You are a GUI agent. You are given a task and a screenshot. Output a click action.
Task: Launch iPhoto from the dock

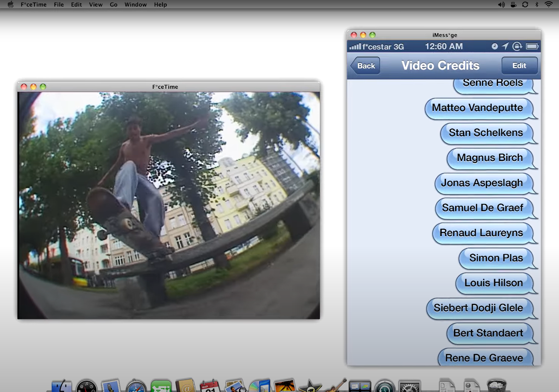235,386
